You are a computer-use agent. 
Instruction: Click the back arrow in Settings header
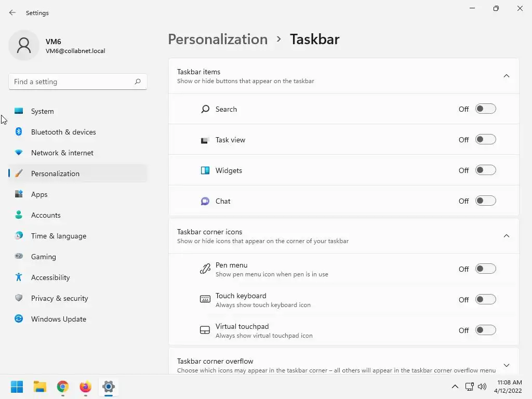point(12,12)
